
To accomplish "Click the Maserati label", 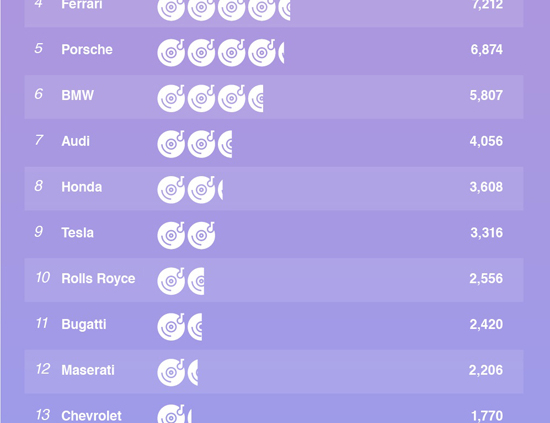I will pyautogui.click(x=88, y=370).
